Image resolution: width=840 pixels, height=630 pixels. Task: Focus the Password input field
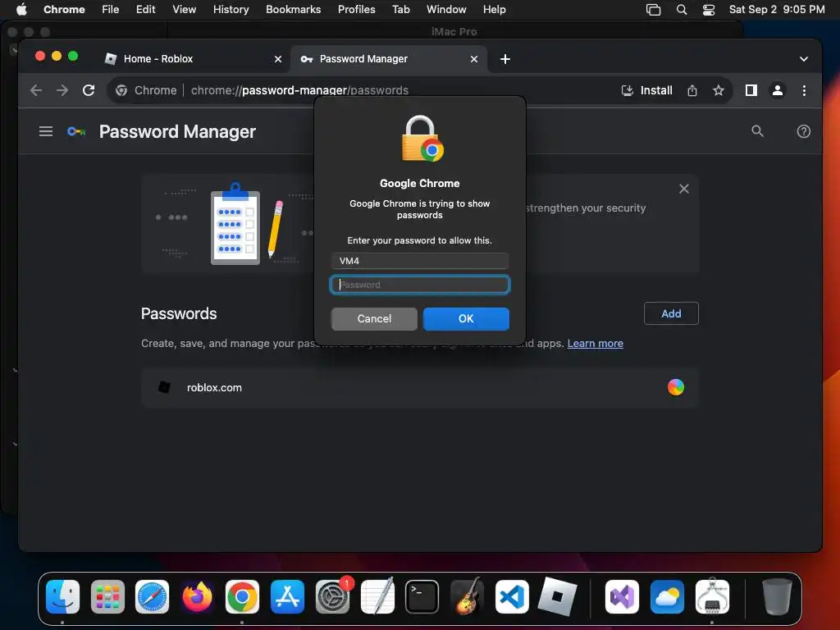(419, 285)
